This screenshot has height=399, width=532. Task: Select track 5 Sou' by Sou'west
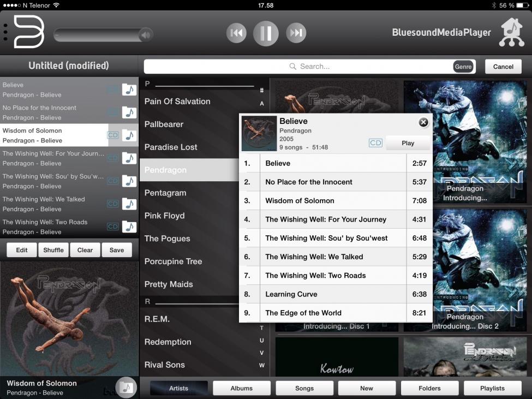[336, 238]
